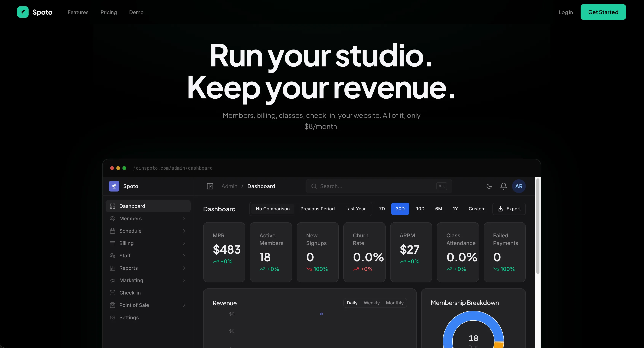Click the Check-in scan icon
The image size is (644, 348).
pyautogui.click(x=113, y=293)
